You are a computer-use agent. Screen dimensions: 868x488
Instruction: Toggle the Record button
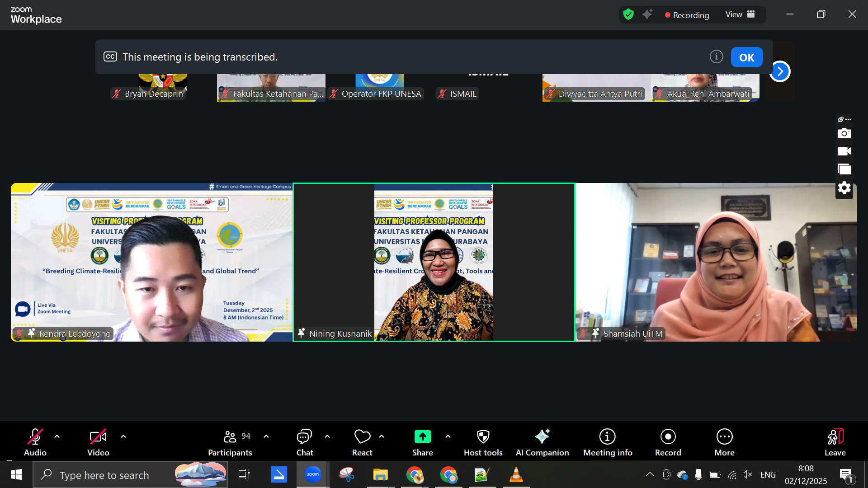point(668,437)
